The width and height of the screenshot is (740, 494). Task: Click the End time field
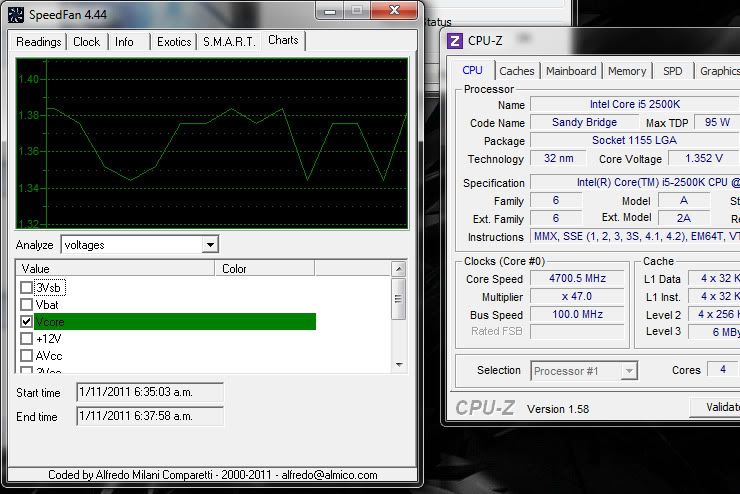(x=150, y=416)
